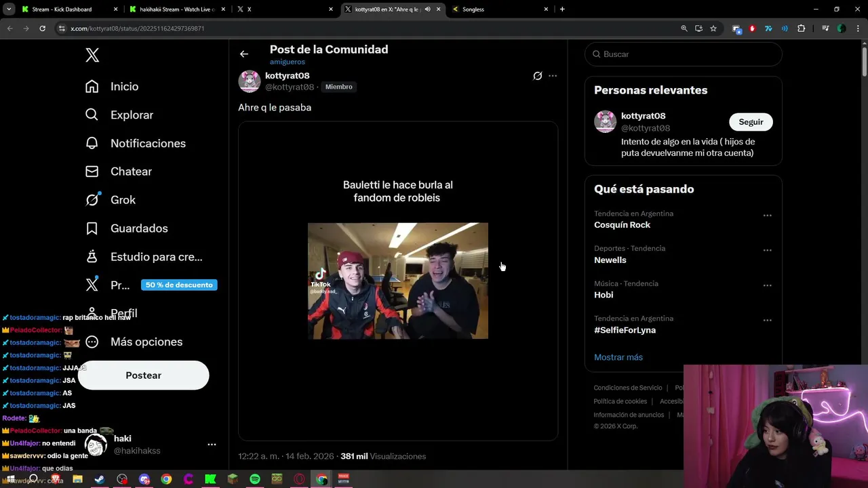
Task: Open Chrome profile avatar
Action: tap(842, 28)
